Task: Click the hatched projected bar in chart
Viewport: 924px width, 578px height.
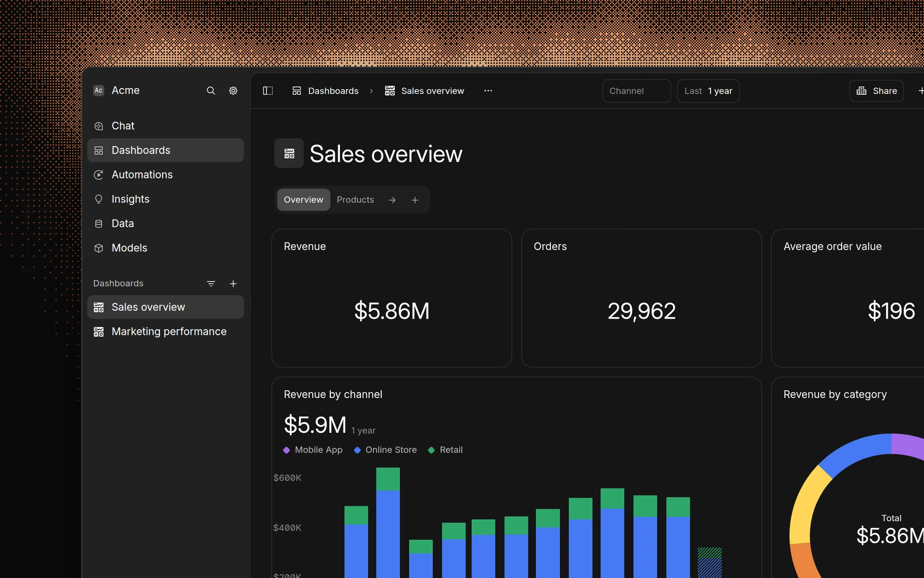Action: tap(710, 563)
